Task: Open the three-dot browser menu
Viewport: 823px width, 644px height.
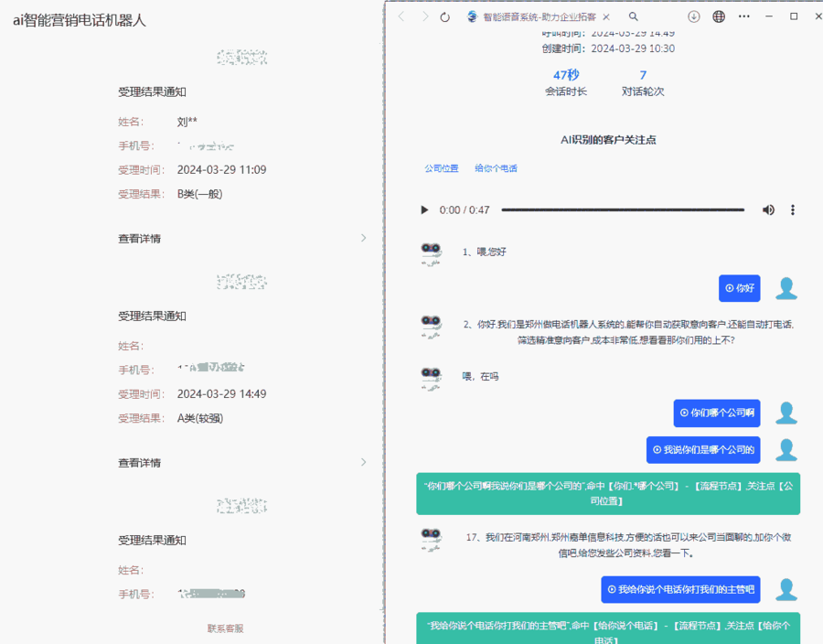Action: pos(744,16)
